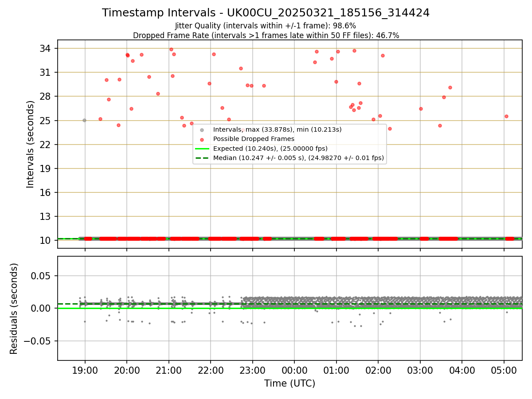Click the x-axis tick label '05:00'
The width and height of the screenshot is (532, 399).
click(x=504, y=370)
